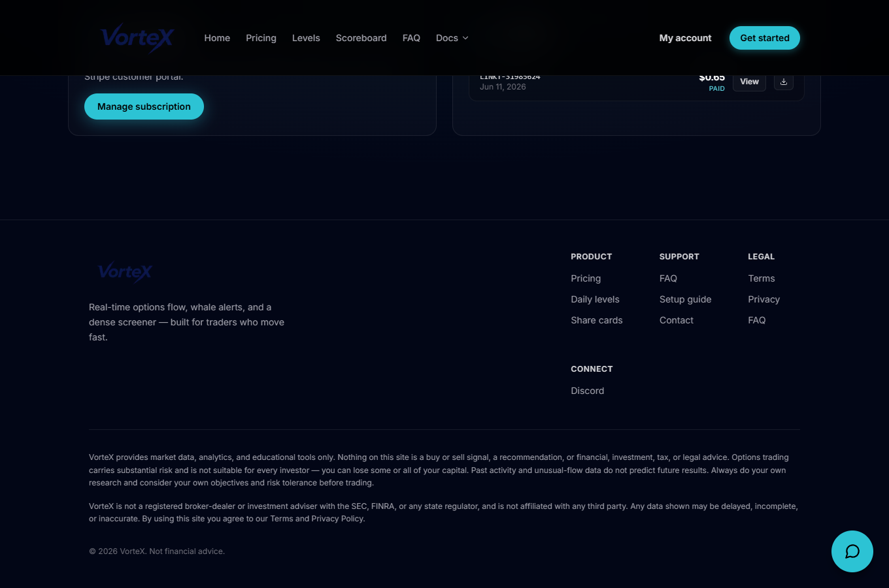Click the Jun 11, 2026 invoice date
This screenshot has width=889, height=588.
pos(503,87)
